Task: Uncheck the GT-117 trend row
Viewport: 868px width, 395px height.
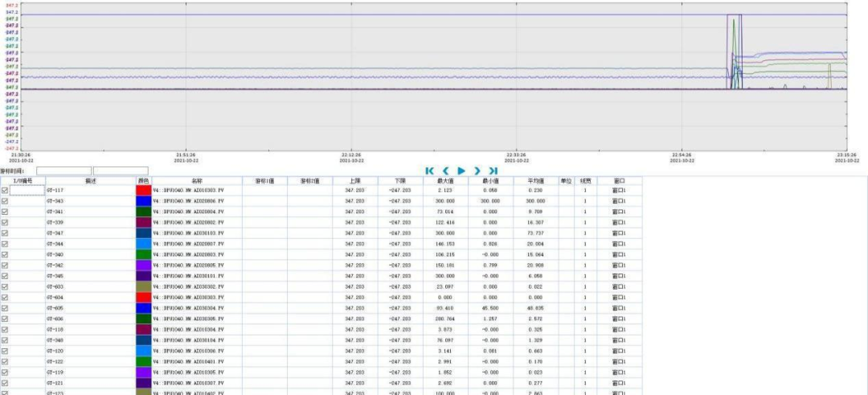Action: coord(5,190)
